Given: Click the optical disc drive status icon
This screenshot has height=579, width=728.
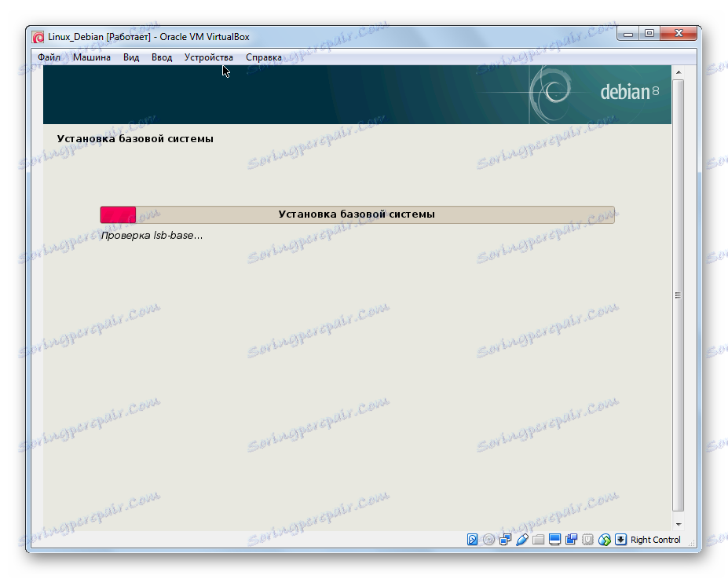Looking at the screenshot, I should tap(488, 539).
